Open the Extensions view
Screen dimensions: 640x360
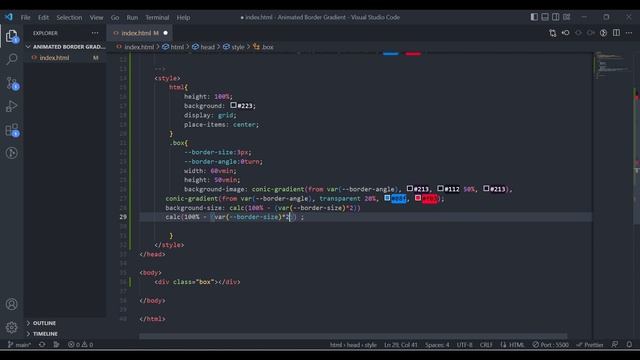12,130
